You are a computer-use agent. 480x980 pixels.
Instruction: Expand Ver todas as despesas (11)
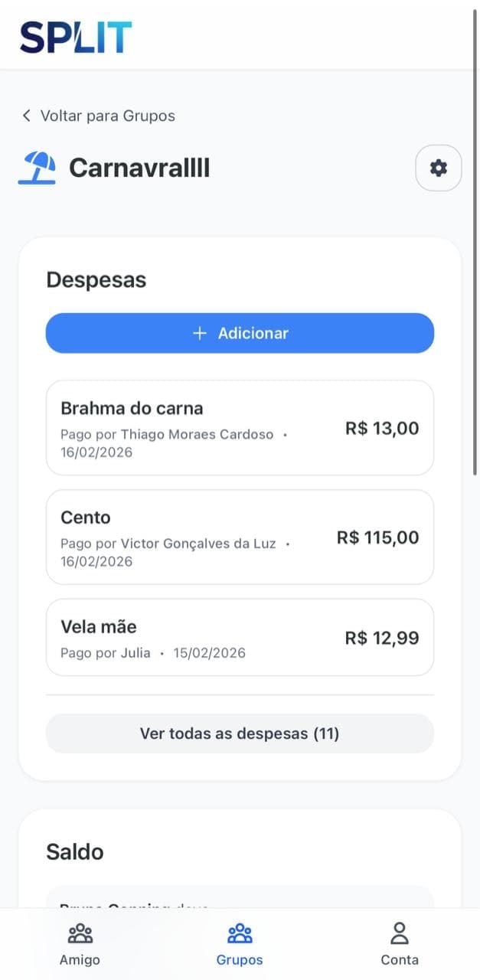pyautogui.click(x=240, y=733)
